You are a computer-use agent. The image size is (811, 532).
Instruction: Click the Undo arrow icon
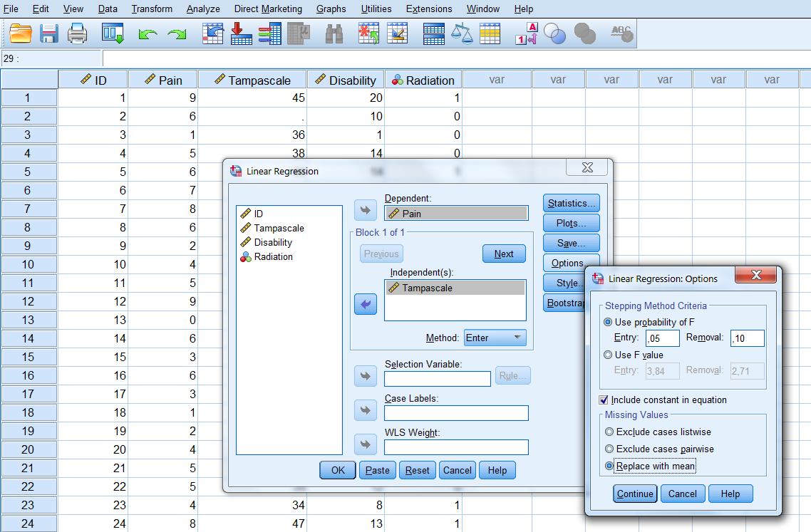point(148,34)
